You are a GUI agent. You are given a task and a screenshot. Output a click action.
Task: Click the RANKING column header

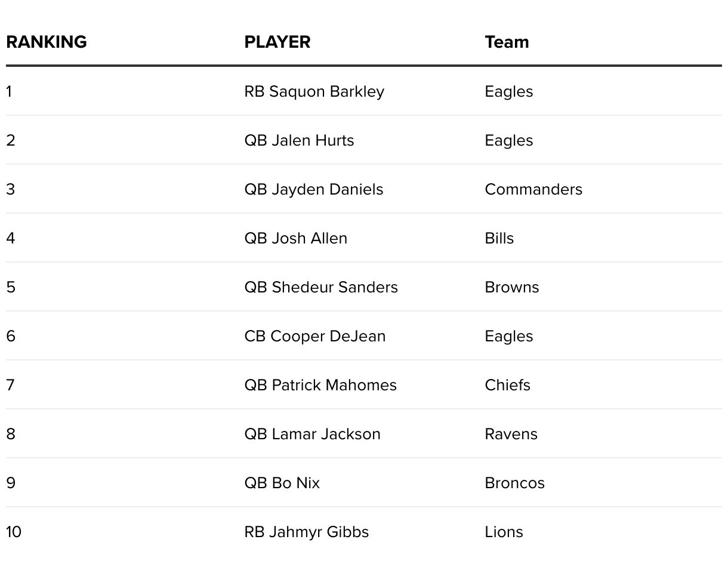tap(47, 42)
